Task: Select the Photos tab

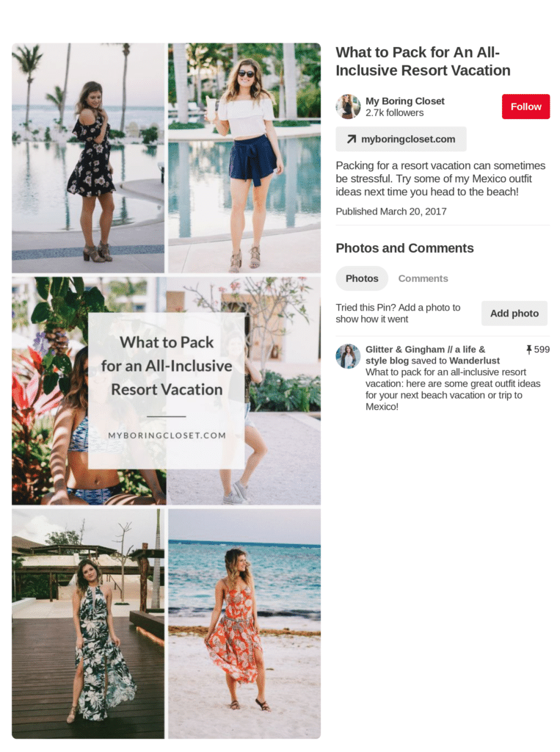Action: (362, 278)
